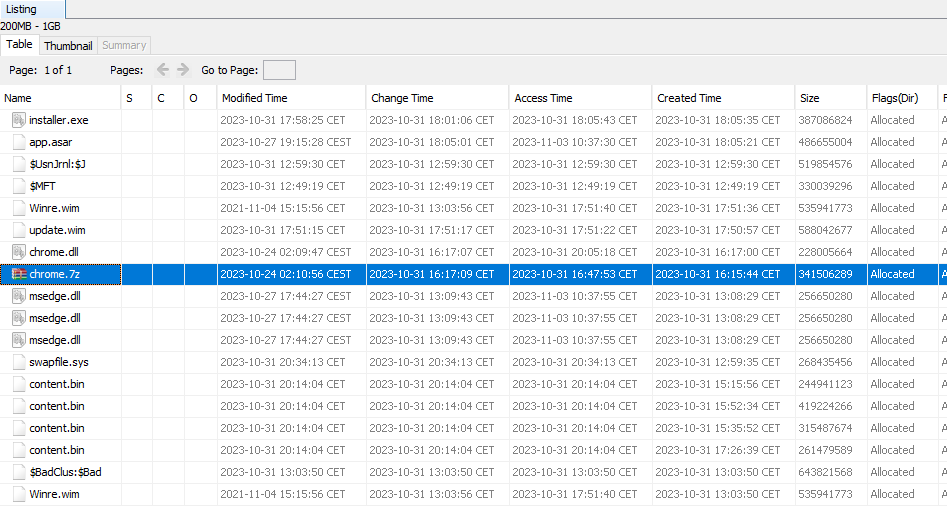Click the Name column header
947x513 pixels.
click(x=18, y=98)
